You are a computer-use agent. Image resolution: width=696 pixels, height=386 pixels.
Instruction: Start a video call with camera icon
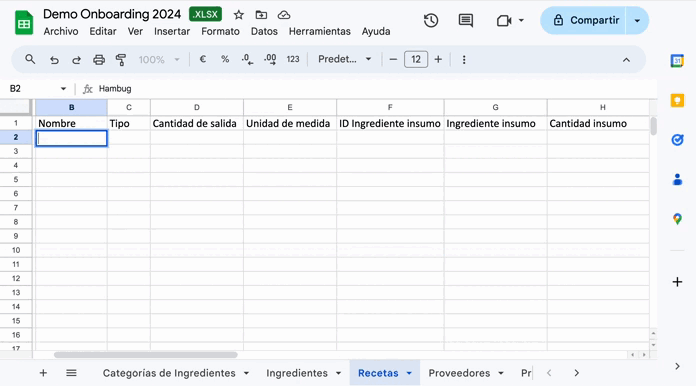(x=504, y=20)
